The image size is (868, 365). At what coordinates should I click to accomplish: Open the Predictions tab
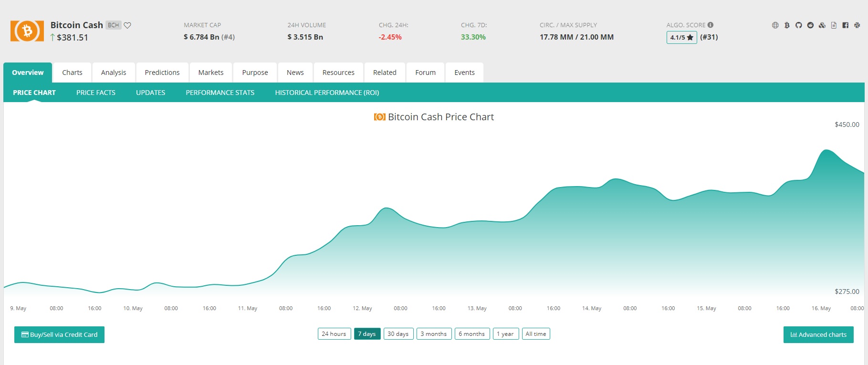[x=162, y=73]
